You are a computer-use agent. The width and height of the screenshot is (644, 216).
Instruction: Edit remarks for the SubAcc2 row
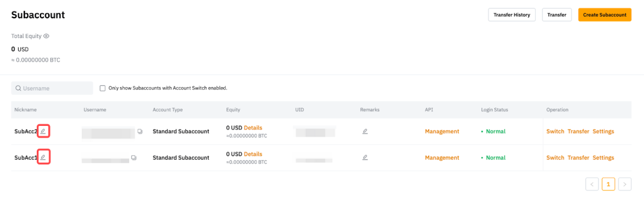(x=365, y=131)
